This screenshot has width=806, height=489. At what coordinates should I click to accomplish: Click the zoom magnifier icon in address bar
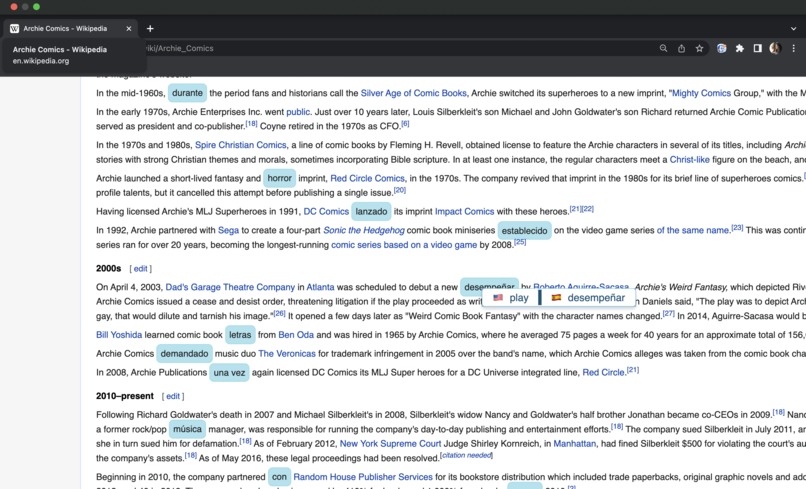click(663, 48)
